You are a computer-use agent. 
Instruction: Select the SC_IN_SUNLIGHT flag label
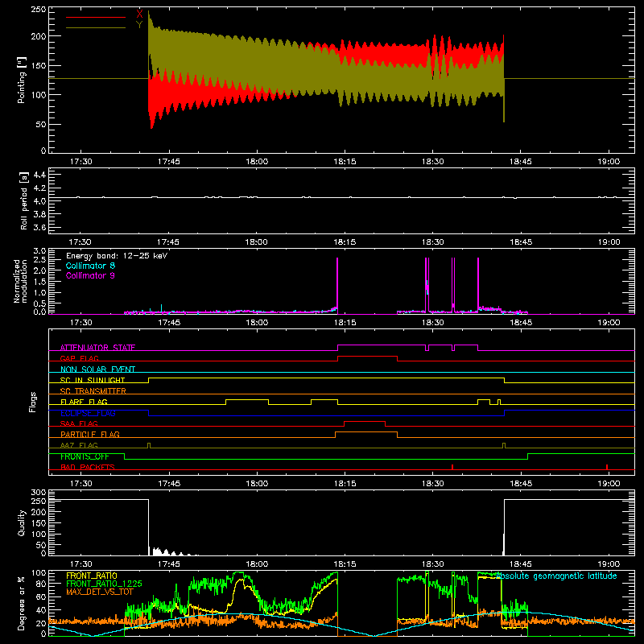tap(93, 380)
